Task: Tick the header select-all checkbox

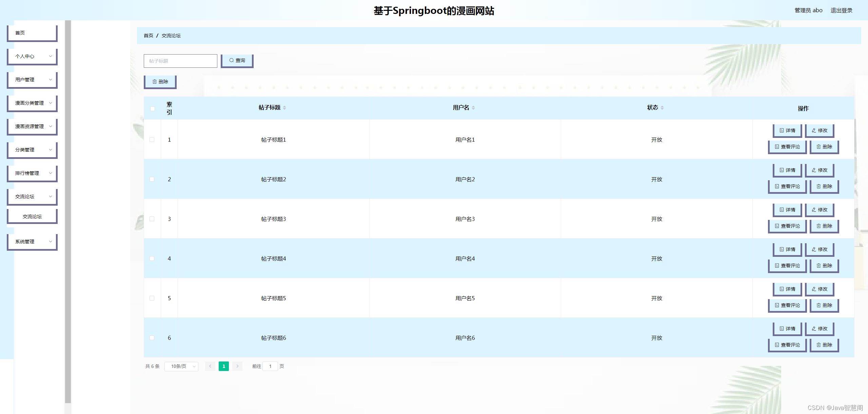Action: click(x=153, y=109)
